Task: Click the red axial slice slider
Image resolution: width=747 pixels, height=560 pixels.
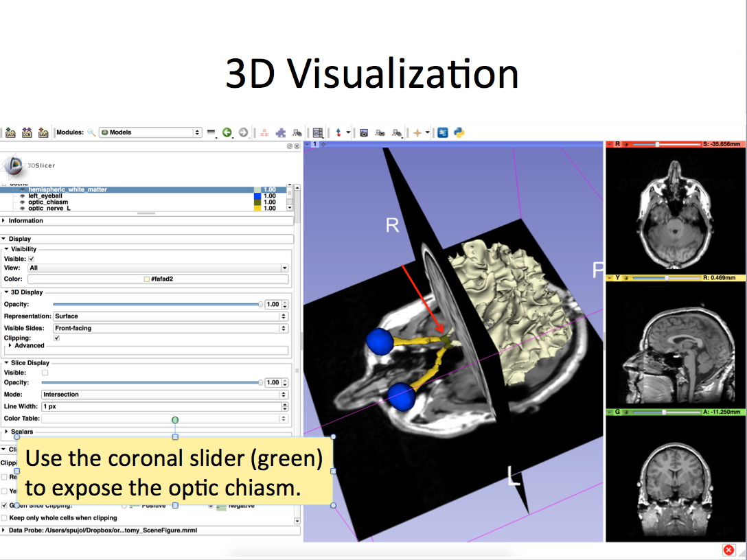Action: (x=667, y=144)
